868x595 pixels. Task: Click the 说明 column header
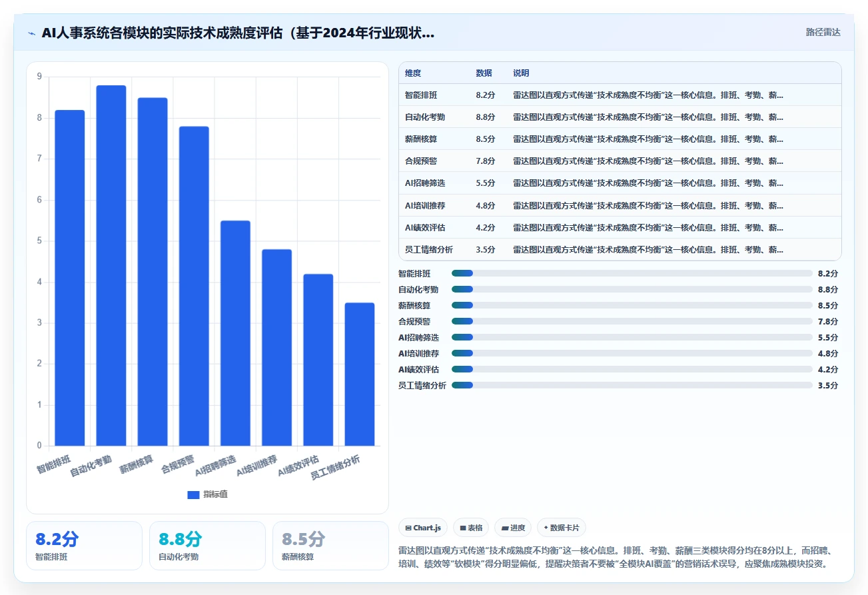point(521,73)
